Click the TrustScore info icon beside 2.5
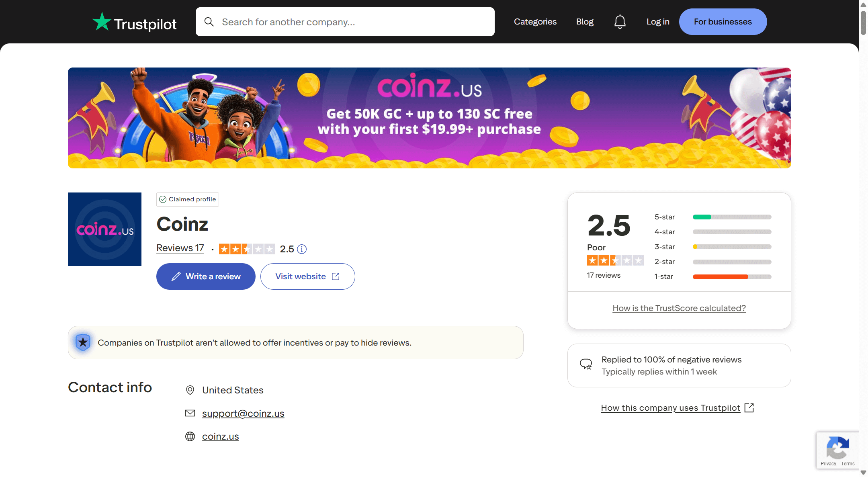This screenshot has width=868, height=477. (x=302, y=249)
